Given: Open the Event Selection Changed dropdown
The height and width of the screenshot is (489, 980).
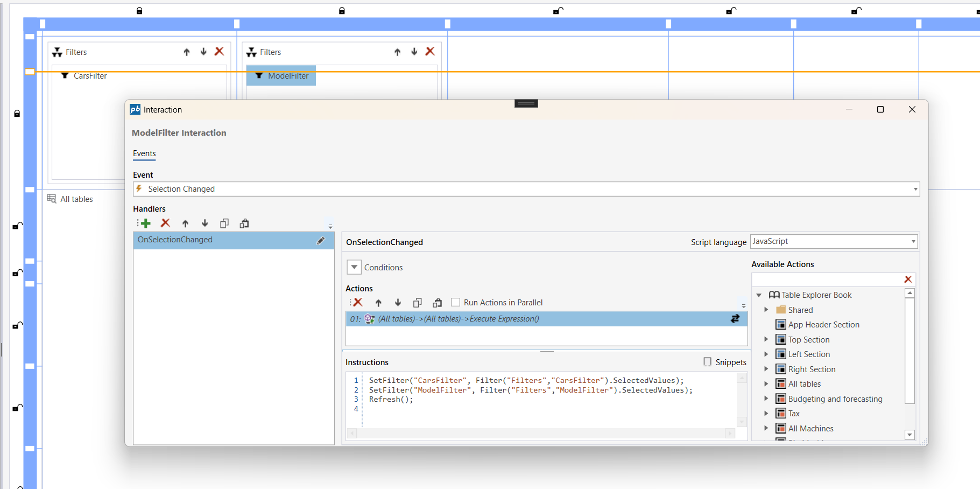Looking at the screenshot, I should point(915,189).
